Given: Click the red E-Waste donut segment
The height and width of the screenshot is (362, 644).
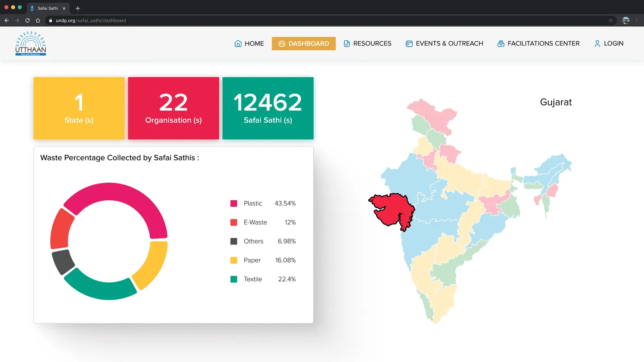Looking at the screenshot, I should coord(60,229).
